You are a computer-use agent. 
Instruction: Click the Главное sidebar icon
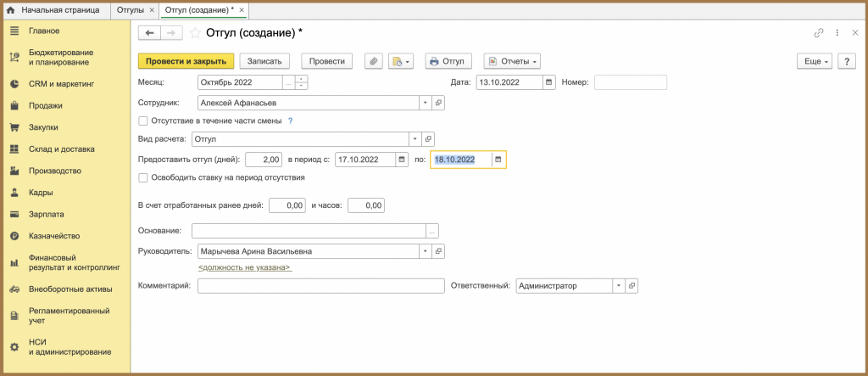[x=15, y=31]
